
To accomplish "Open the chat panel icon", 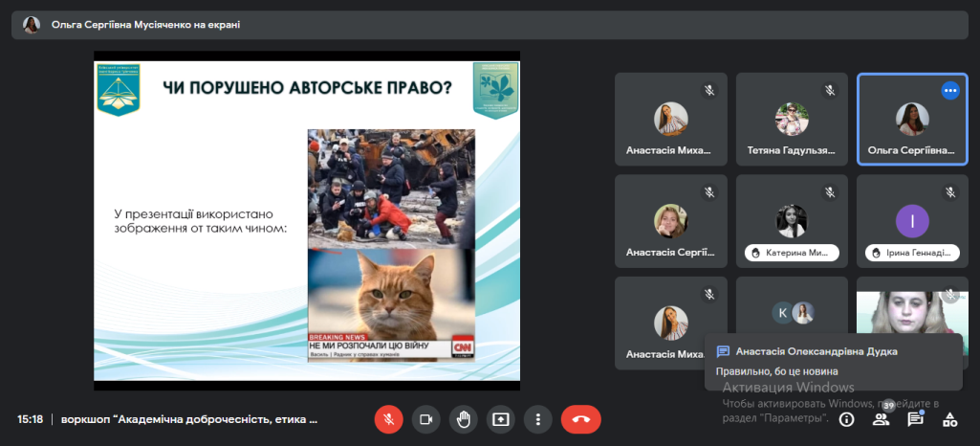I will (x=915, y=419).
